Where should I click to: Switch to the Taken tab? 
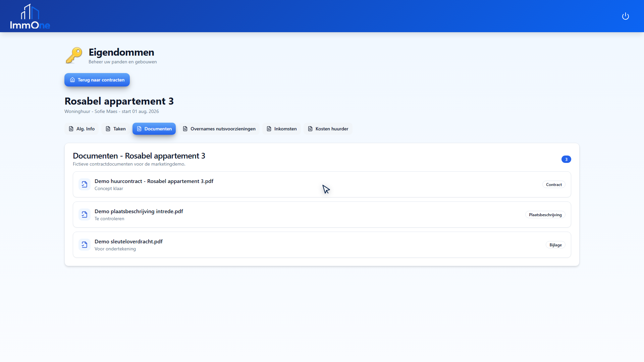tap(115, 129)
